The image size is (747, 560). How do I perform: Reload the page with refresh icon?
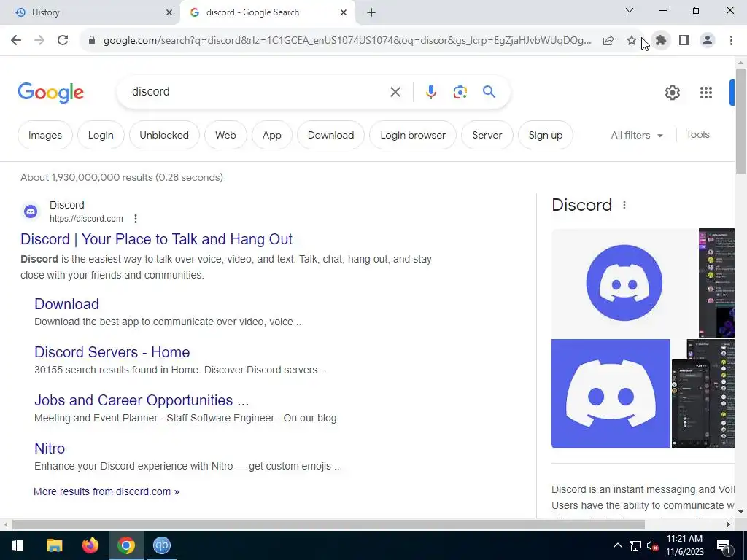coord(63,41)
